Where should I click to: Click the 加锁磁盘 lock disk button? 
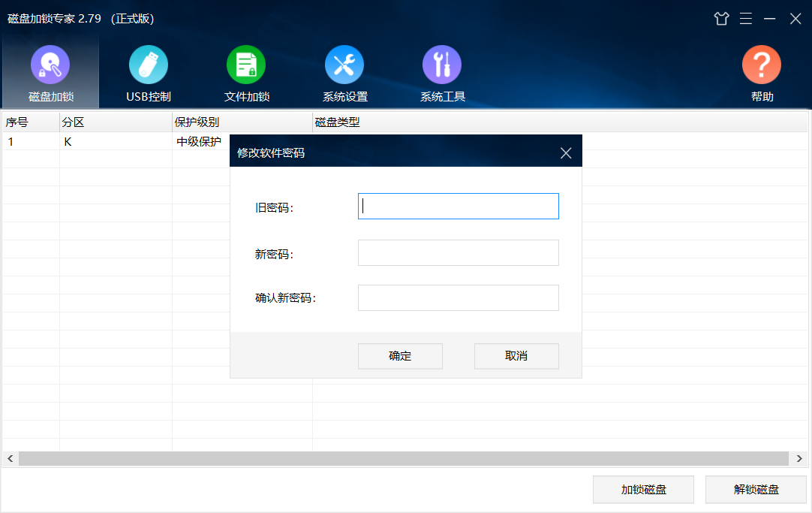point(643,490)
